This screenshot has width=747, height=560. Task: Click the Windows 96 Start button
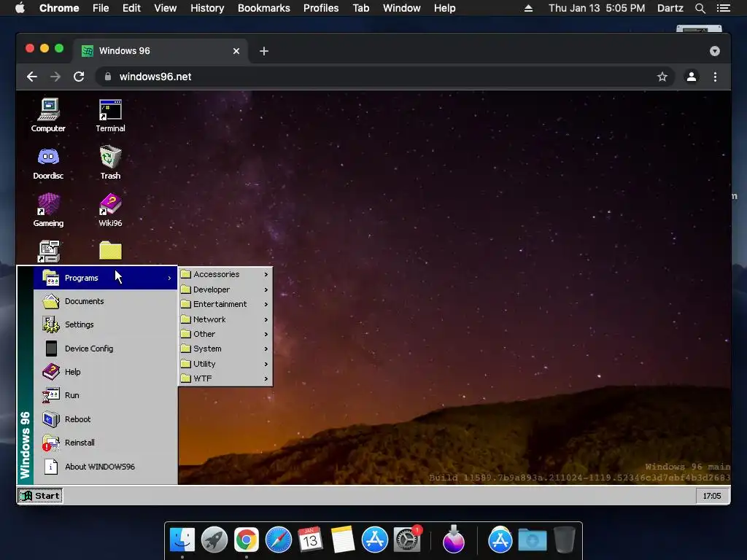pos(41,496)
